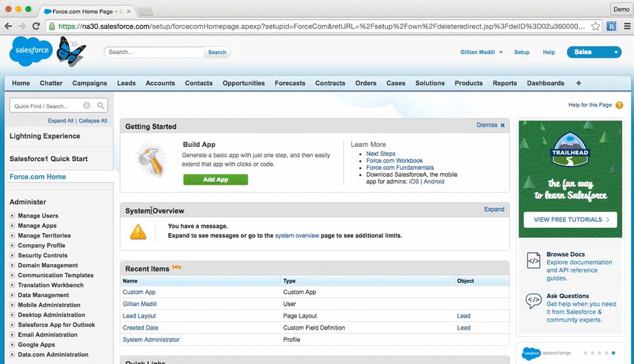Image resolution: width=634 pixels, height=364 pixels.
Task: Open the Lead Layout recent item link
Action: coord(139,316)
